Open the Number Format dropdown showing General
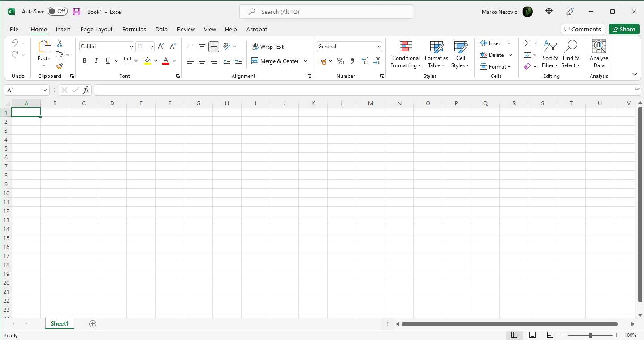This screenshot has height=340, width=644. pyautogui.click(x=349, y=46)
